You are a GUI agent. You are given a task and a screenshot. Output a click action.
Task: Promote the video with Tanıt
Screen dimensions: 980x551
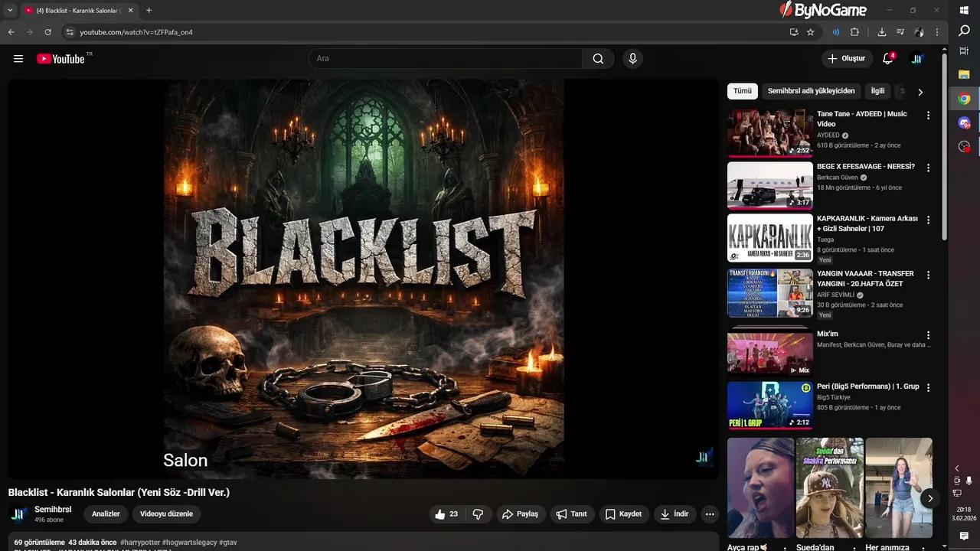[572, 514]
